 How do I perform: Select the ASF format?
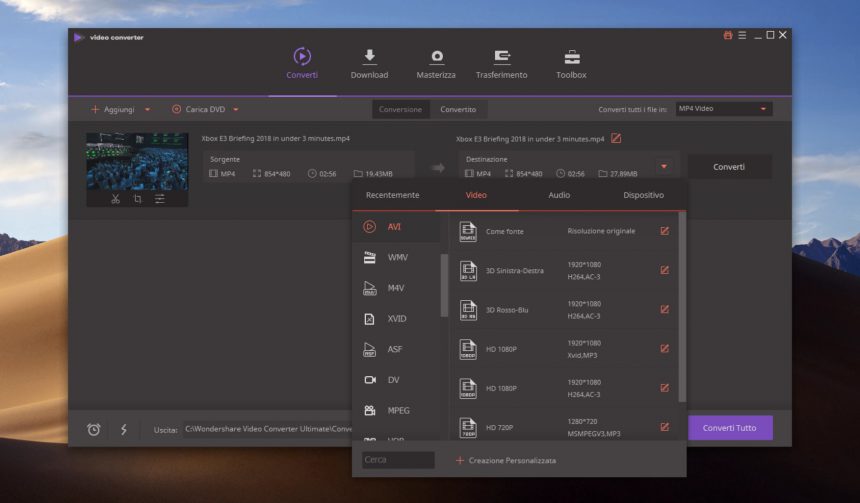(x=397, y=349)
